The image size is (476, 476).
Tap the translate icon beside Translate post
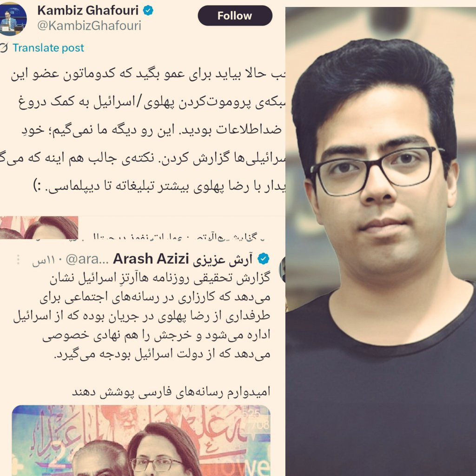[4, 48]
